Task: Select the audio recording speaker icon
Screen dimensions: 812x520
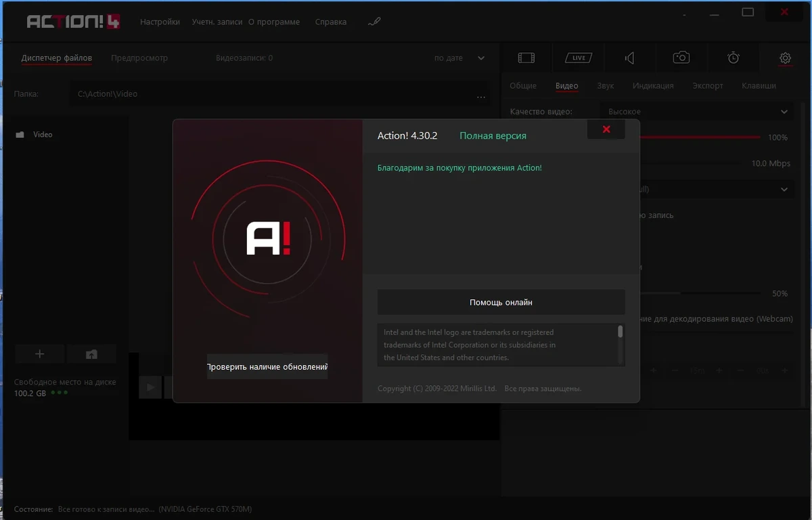Action: [x=630, y=58]
